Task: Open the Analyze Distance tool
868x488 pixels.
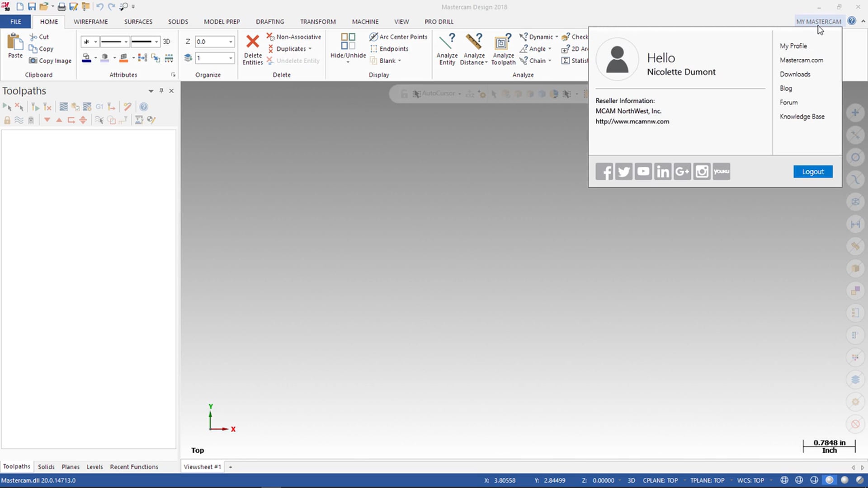Action: coord(474,49)
